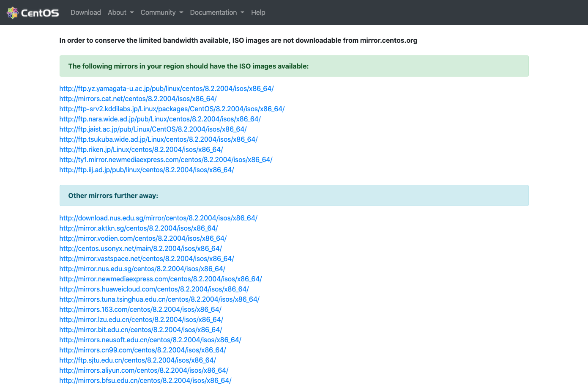Click the 'Other mirrors further away:' heading

tap(113, 196)
